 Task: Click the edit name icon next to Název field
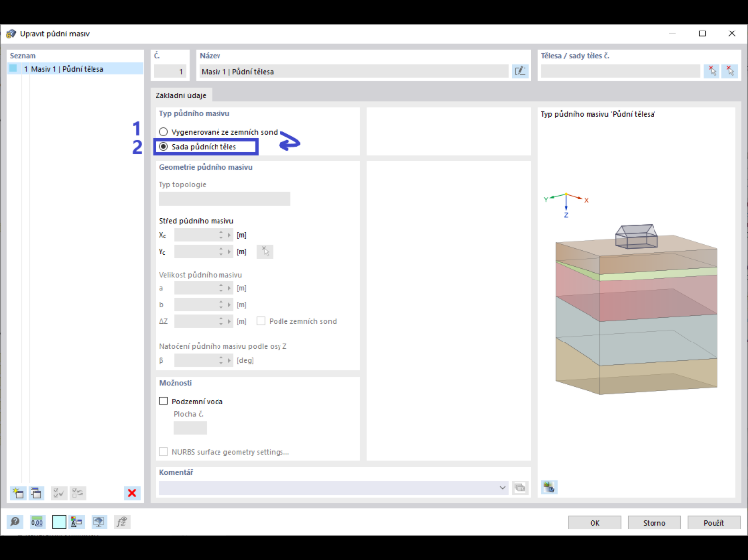click(x=520, y=71)
